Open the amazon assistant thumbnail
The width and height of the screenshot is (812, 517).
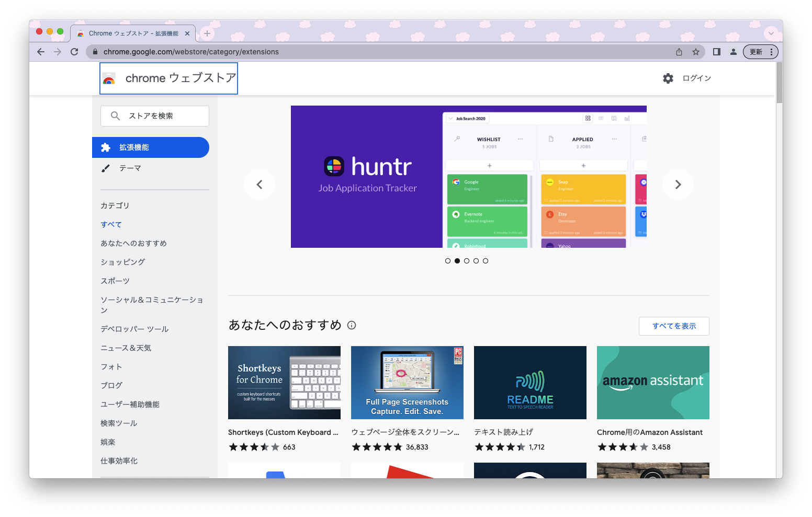click(x=653, y=383)
